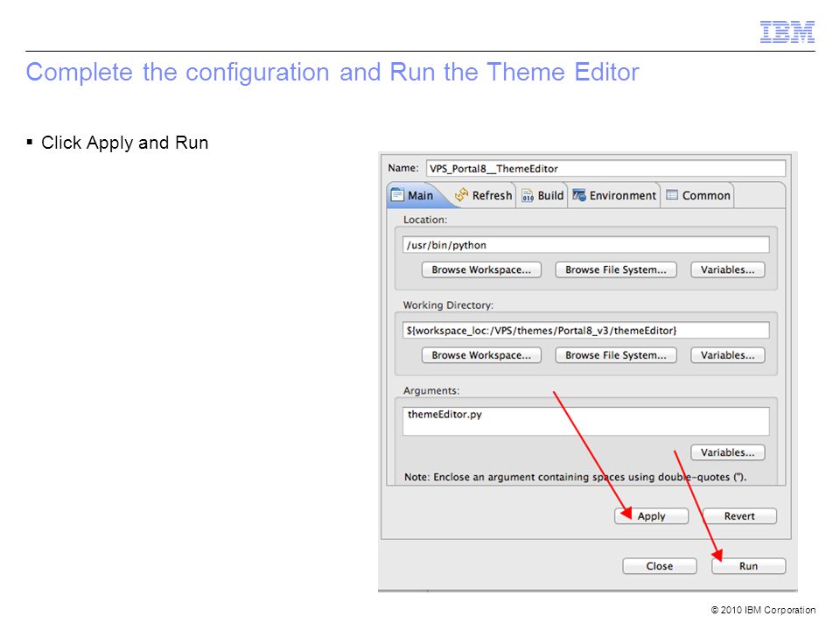The image size is (840, 630).
Task: Click the Apply button
Action: [x=651, y=516]
